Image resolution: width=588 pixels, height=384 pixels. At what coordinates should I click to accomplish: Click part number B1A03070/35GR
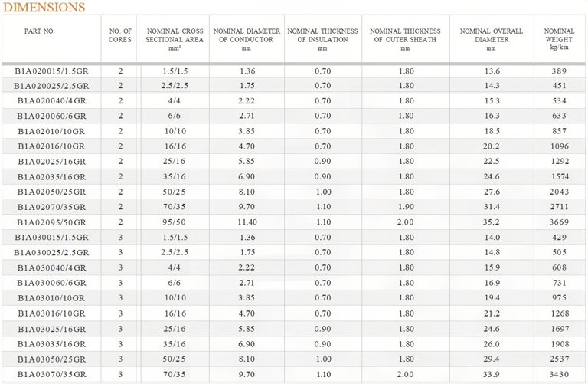[x=52, y=374]
